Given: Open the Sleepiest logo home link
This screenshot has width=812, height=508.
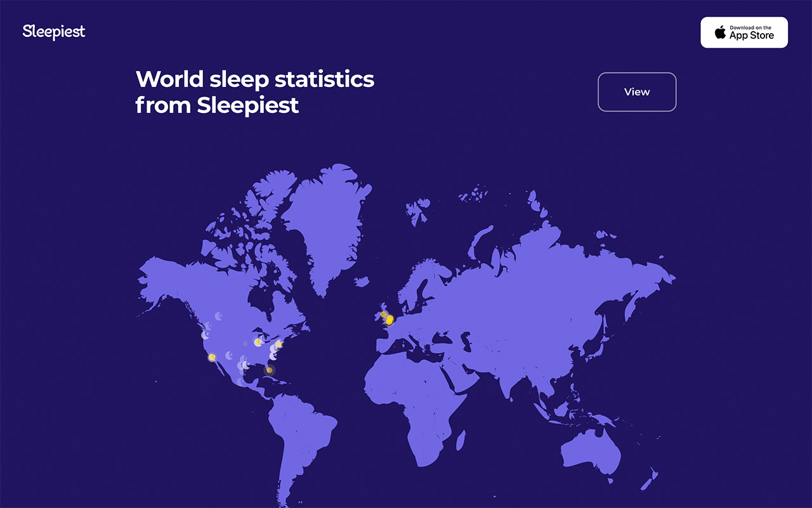Looking at the screenshot, I should point(54,32).
